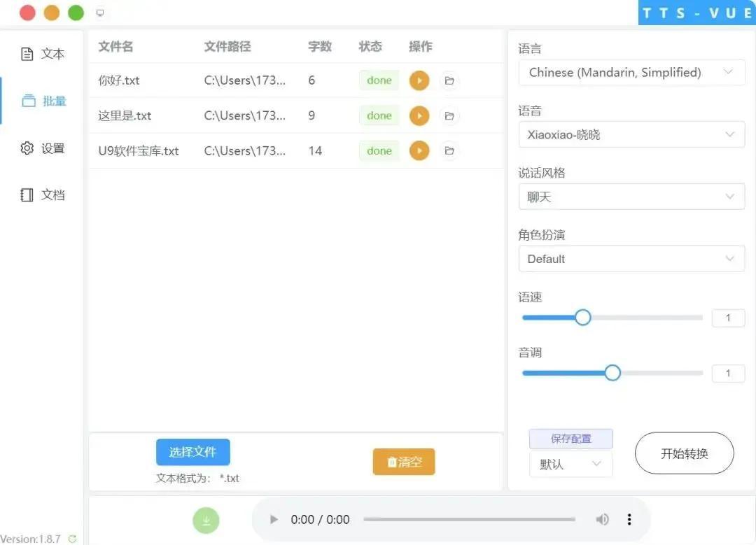The height and width of the screenshot is (545, 756).
Task: Click the green download button
Action: pyautogui.click(x=206, y=520)
